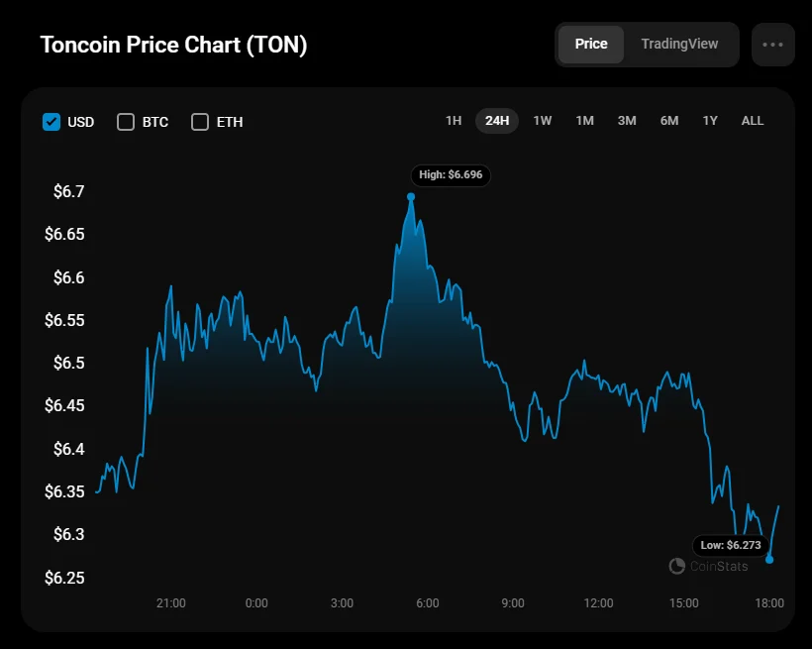Switch to the TradingView tab
Screen dimensions: 812x649
679,45
